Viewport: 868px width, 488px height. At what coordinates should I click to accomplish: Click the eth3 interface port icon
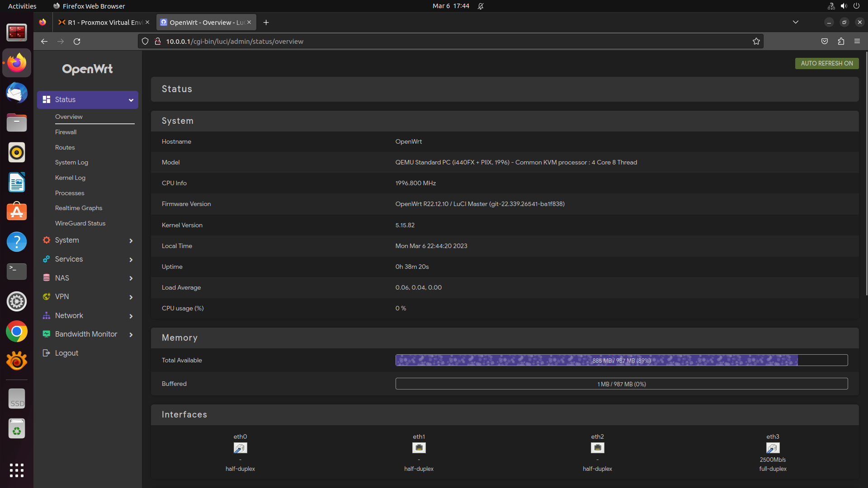point(773,448)
